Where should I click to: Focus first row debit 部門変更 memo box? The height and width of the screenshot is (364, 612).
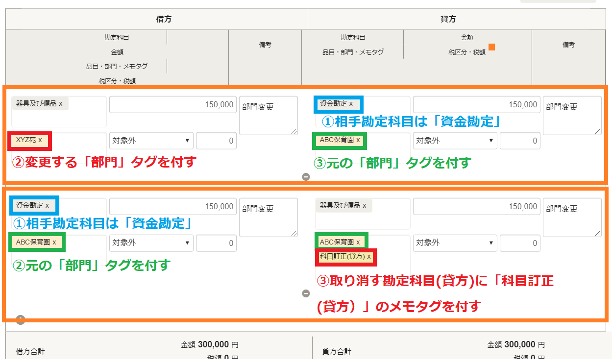(268, 115)
